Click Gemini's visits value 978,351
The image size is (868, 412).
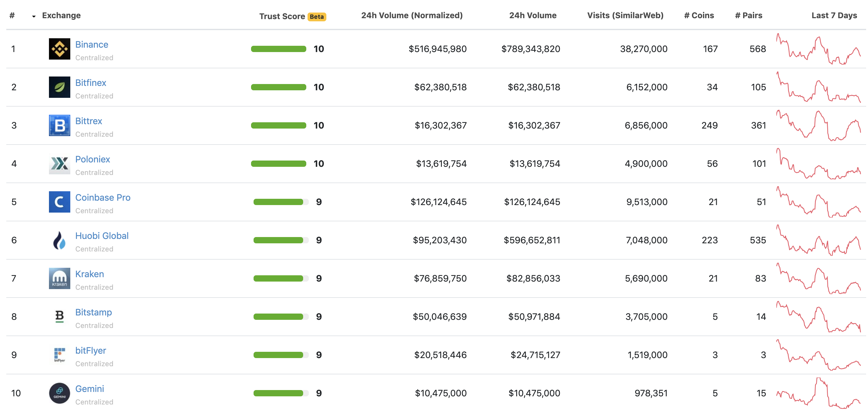pyautogui.click(x=651, y=393)
